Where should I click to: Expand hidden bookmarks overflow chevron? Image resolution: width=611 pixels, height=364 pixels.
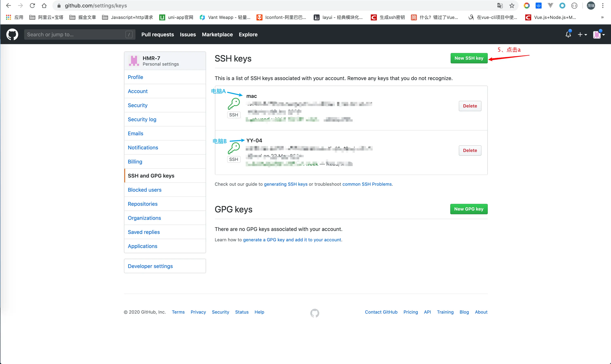click(x=602, y=17)
